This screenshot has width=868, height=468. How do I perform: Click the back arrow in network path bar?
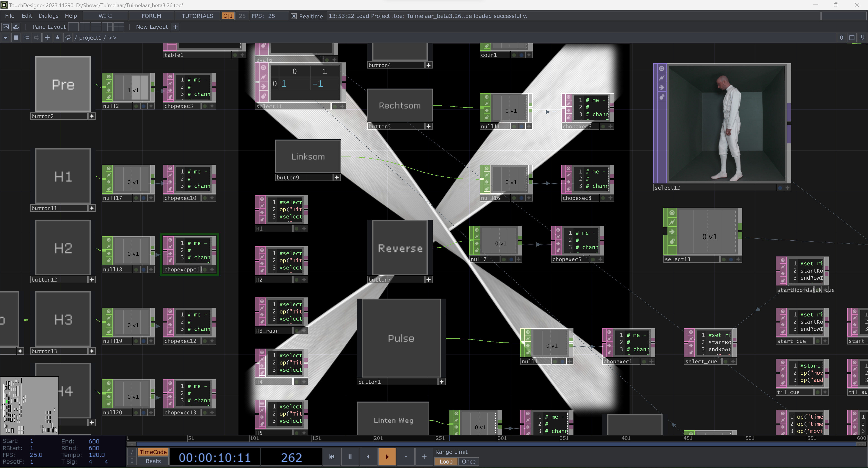pyautogui.click(x=26, y=38)
